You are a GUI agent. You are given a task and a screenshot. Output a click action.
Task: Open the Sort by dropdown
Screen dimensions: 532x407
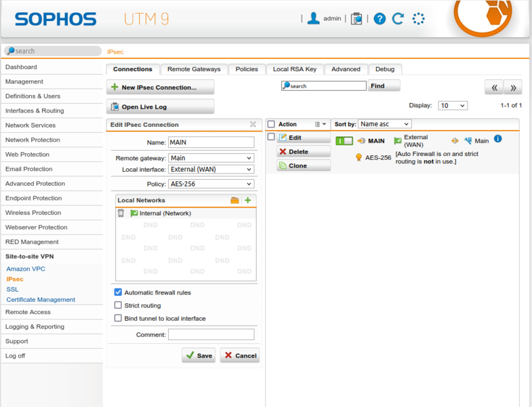[384, 124]
